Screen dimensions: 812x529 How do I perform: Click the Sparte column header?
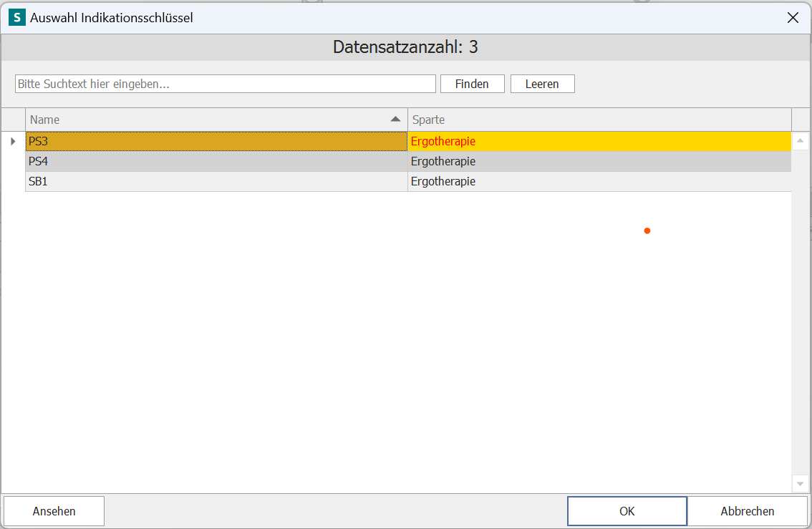(x=599, y=120)
